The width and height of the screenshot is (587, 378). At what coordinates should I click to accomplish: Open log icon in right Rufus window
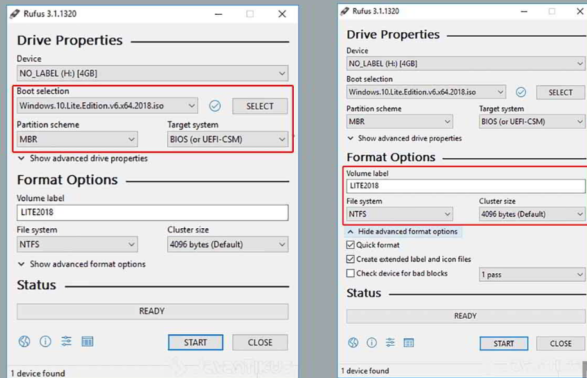pos(408,342)
